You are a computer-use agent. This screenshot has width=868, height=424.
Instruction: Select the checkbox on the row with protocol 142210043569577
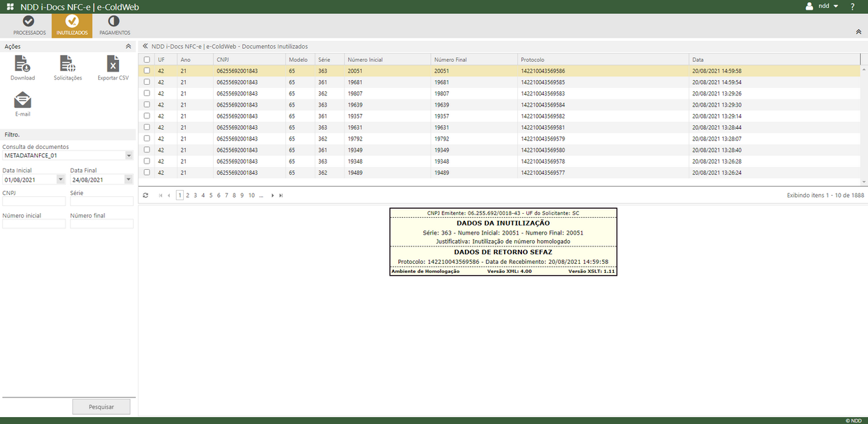pos(146,172)
